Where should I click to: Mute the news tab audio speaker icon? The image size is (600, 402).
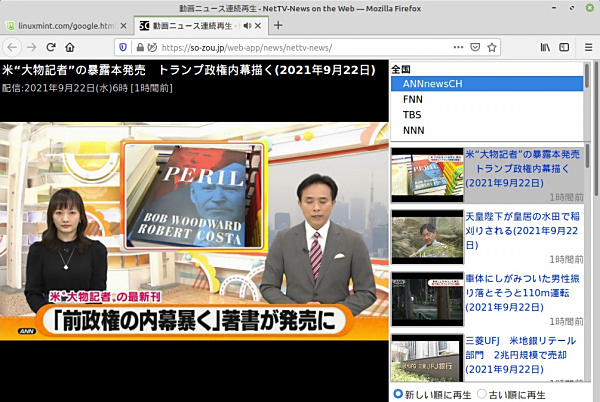247,26
